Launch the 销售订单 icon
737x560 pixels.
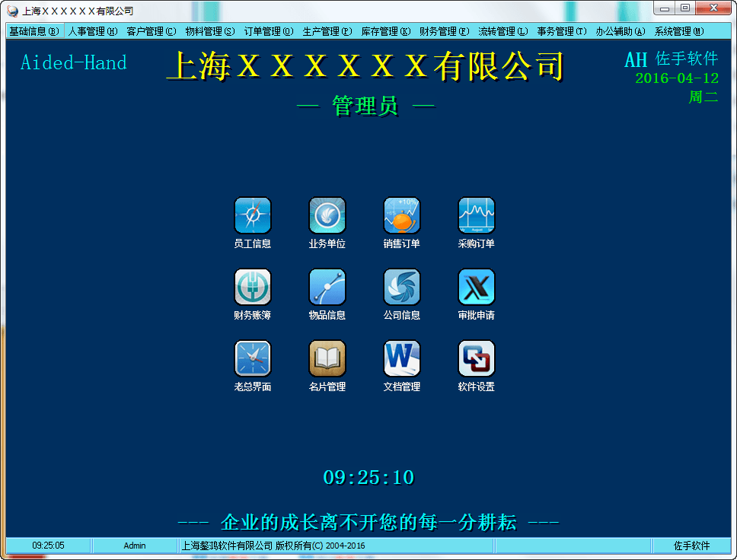[401, 215]
